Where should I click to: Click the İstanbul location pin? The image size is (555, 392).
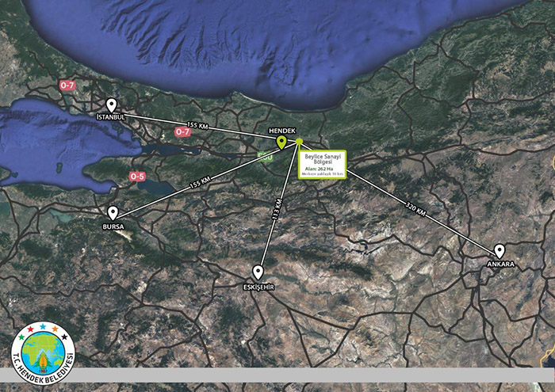(111, 105)
